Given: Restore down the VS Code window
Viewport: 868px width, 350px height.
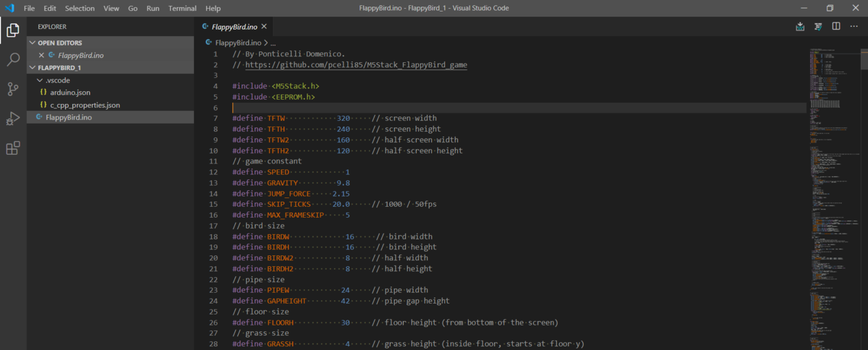Looking at the screenshot, I should point(830,8).
